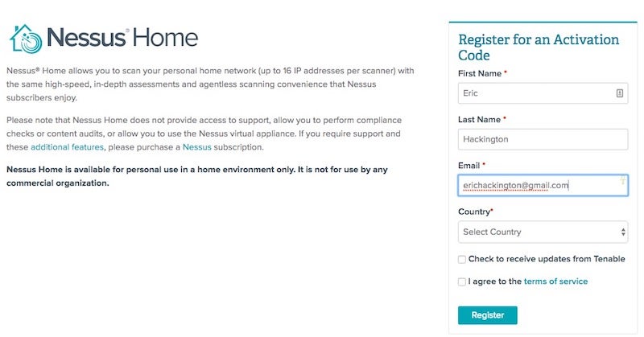Open the terms of service link

coord(555,282)
